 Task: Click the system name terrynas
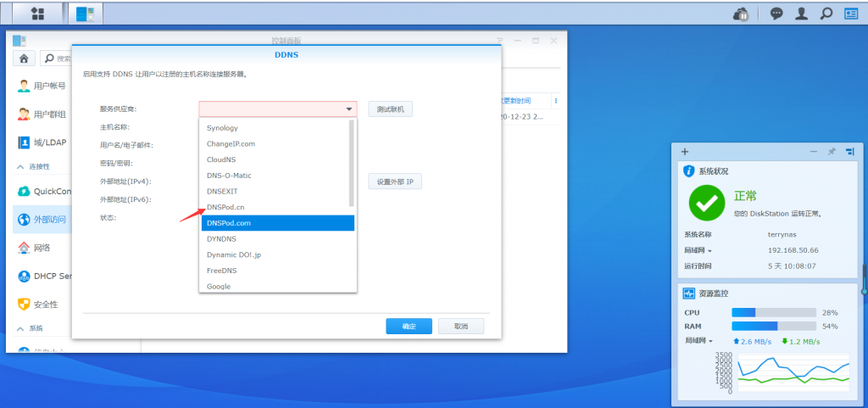782,234
